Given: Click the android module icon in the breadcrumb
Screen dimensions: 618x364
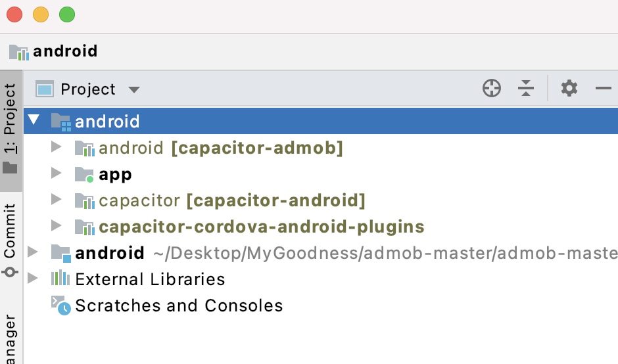Looking at the screenshot, I should pos(19,52).
